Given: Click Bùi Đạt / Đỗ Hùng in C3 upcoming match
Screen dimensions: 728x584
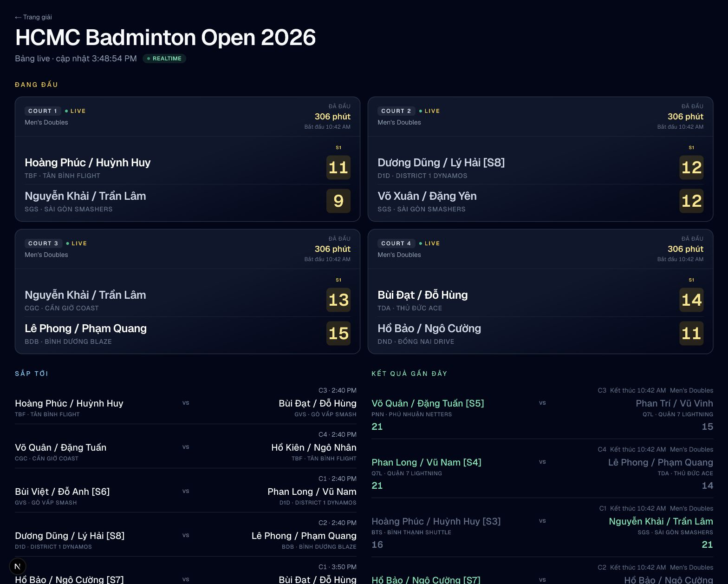Looking at the screenshot, I should click(x=318, y=403).
